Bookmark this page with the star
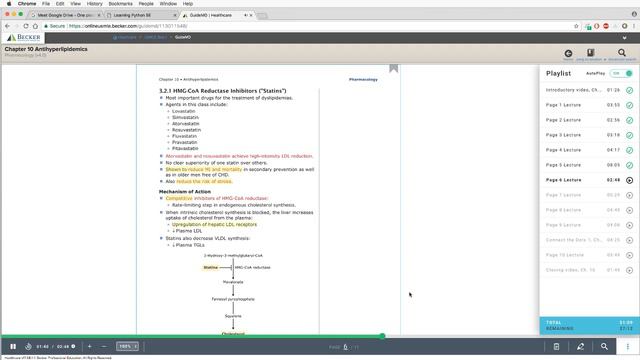Image resolution: width=640 pixels, height=360 pixels. (x=576, y=26)
